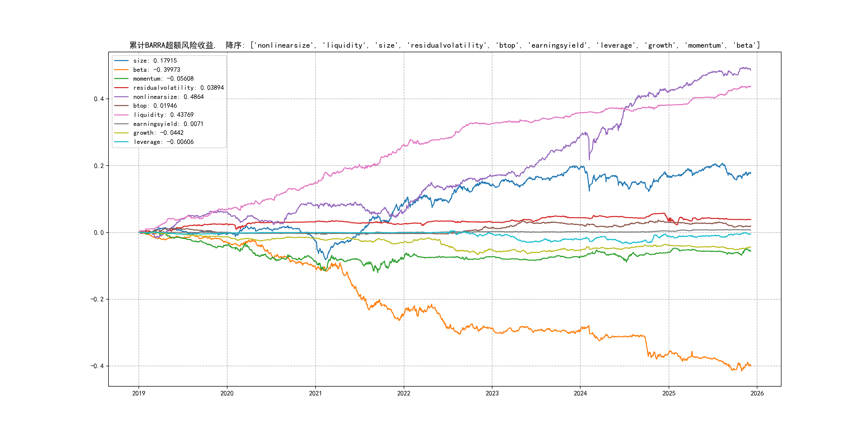
Task: Click the 2026 x-axis tick label
Action: (x=757, y=393)
